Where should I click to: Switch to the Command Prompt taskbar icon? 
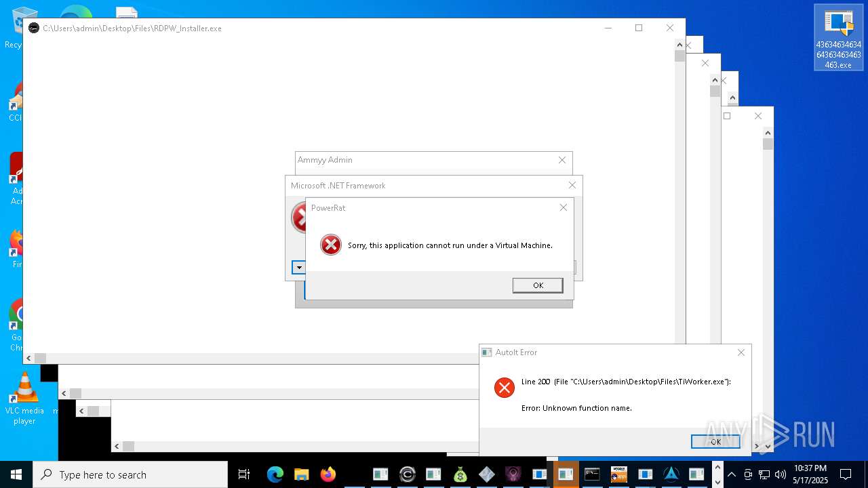tap(592, 474)
